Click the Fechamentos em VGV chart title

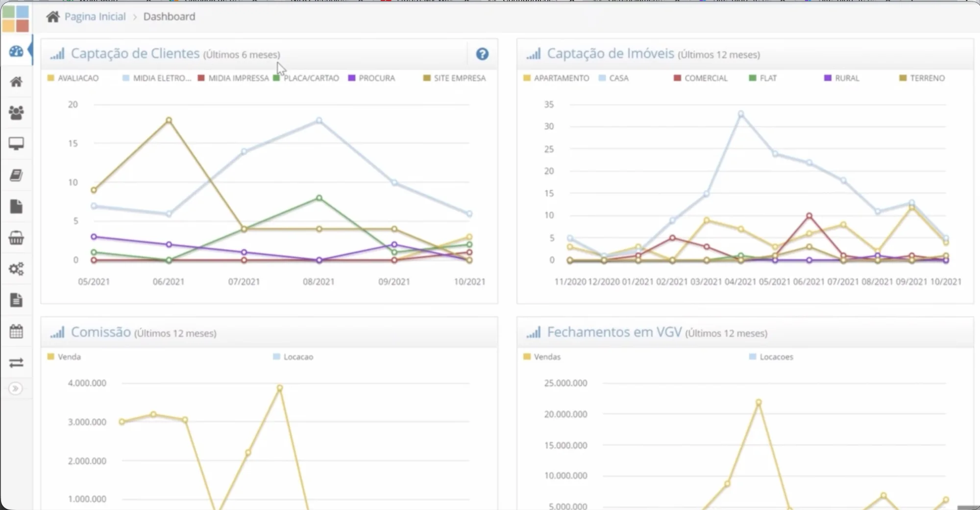click(x=614, y=332)
